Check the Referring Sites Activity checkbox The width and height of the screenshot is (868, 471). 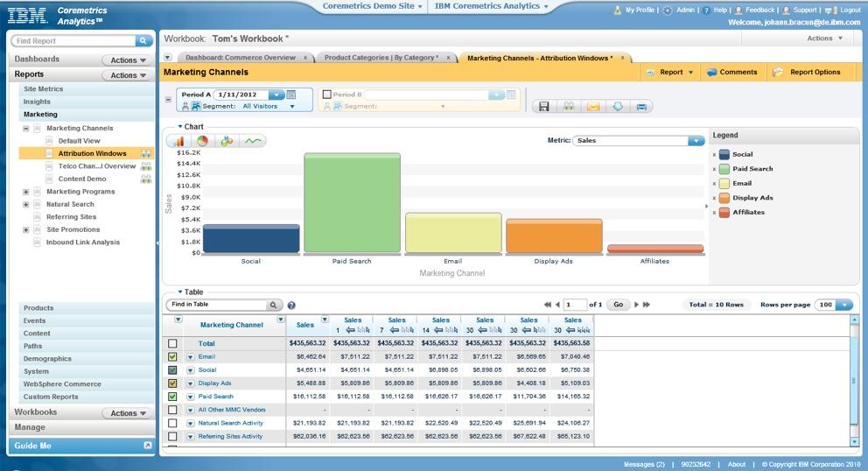(x=172, y=437)
